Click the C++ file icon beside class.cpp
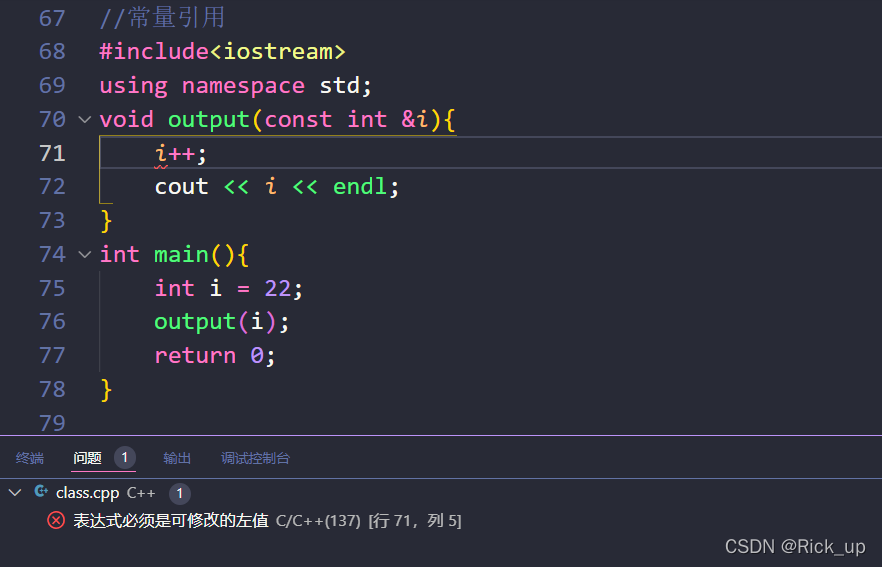882x567 pixels. (41, 492)
